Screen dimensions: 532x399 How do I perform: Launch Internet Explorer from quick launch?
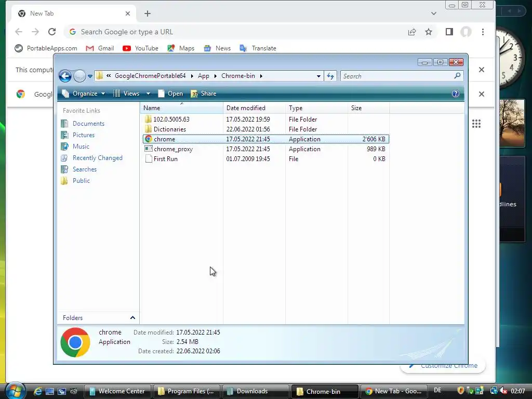[x=37, y=391]
